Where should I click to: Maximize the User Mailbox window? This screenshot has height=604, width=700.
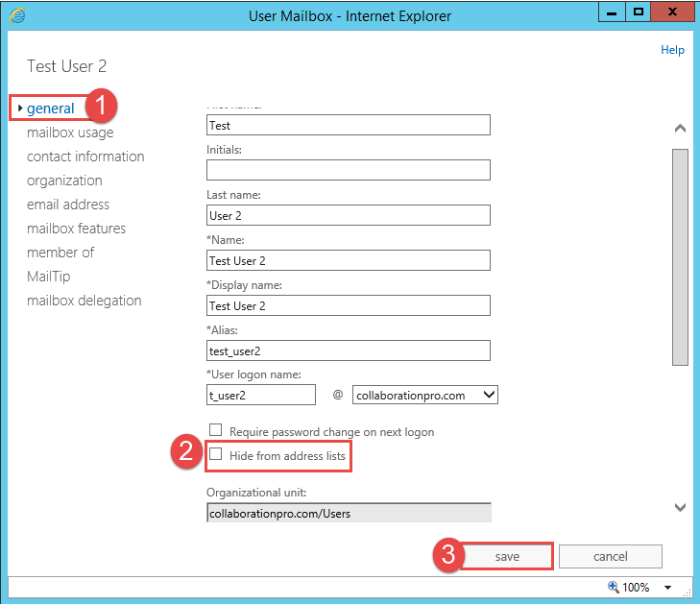(639, 12)
